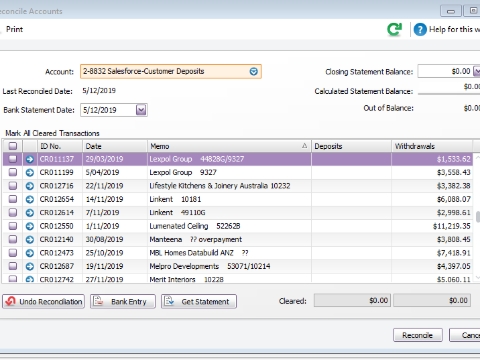Open detail arrow for CR012140
Image resolution: width=480 pixels, height=360 pixels.
pos(30,239)
